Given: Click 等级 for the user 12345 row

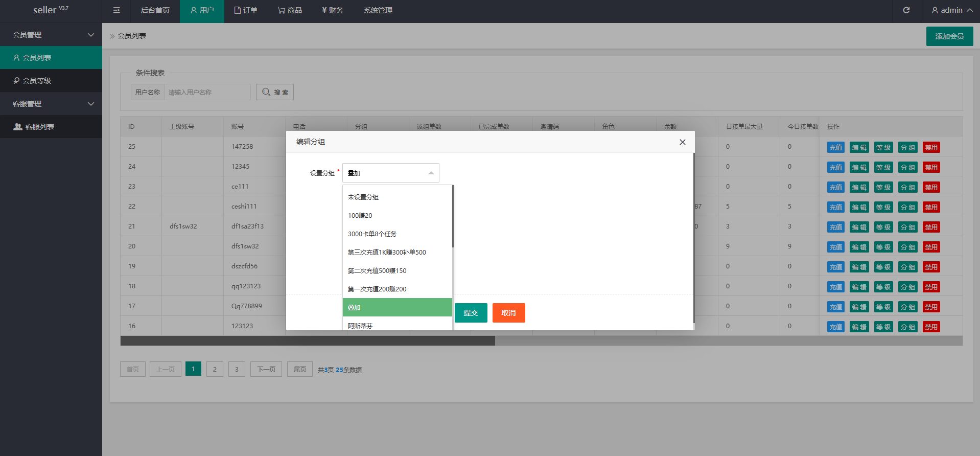Looking at the screenshot, I should 883,167.
